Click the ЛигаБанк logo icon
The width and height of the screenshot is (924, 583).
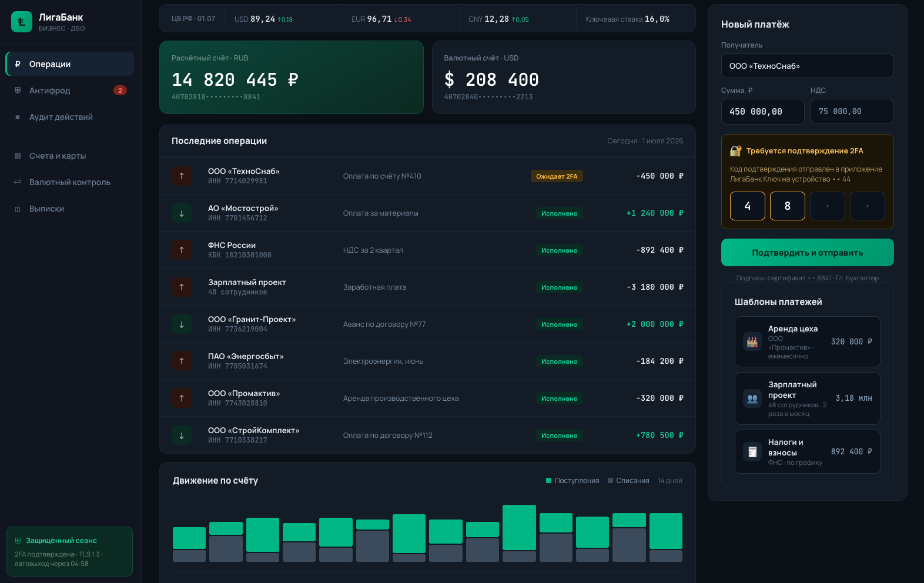pyautogui.click(x=22, y=22)
